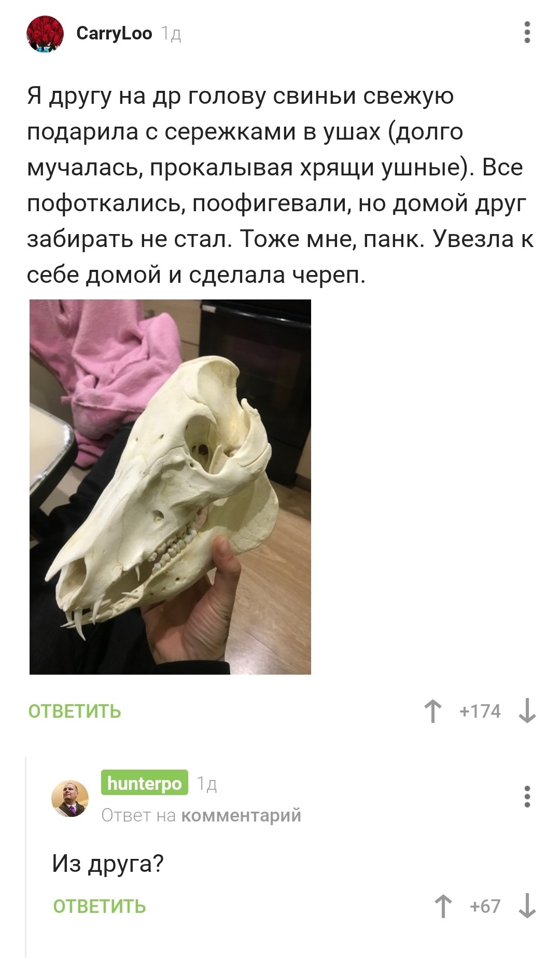Image resolution: width=560 pixels, height=958 pixels.
Task: Click the 1д timestamp next to hunterpo
Action: [x=207, y=784]
